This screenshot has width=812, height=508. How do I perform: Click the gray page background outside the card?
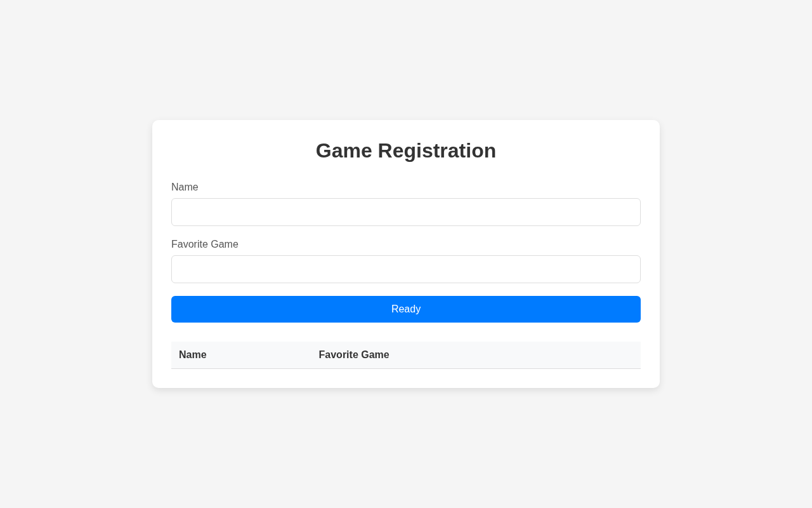tap(76, 254)
